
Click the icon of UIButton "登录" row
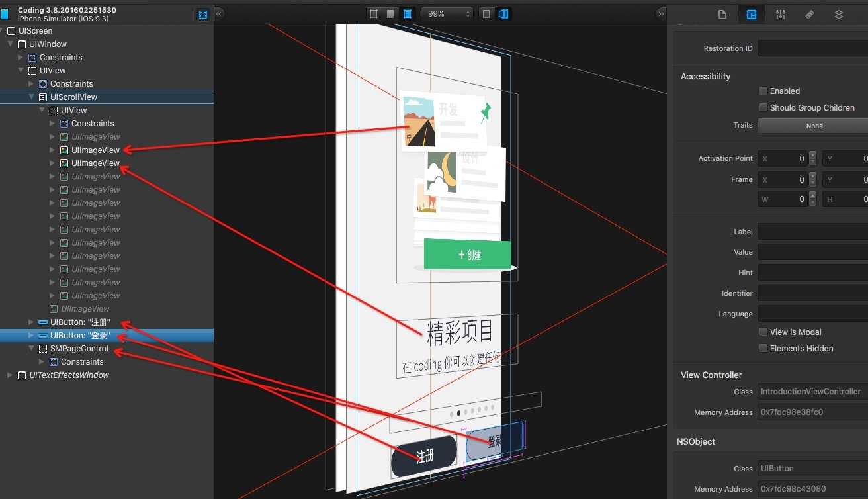coord(43,336)
